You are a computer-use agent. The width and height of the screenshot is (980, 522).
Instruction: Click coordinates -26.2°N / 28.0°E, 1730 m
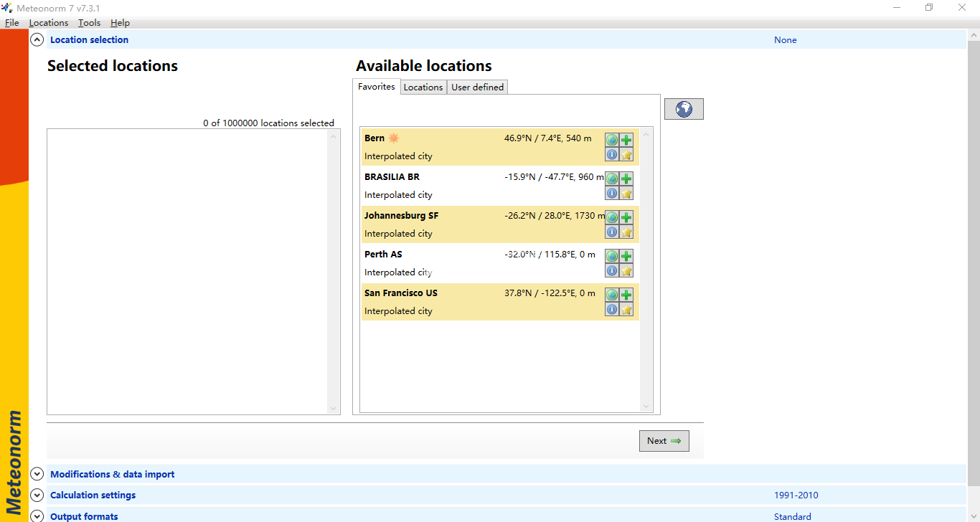tap(555, 216)
